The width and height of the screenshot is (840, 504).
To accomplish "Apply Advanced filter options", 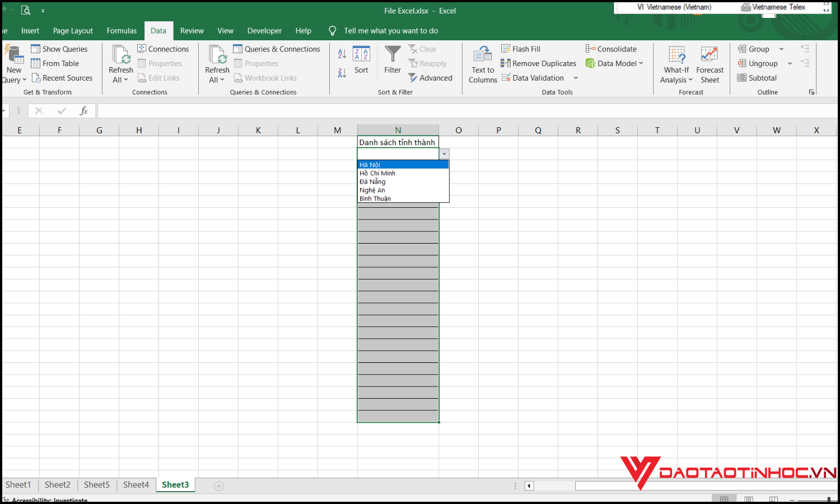I will [431, 78].
